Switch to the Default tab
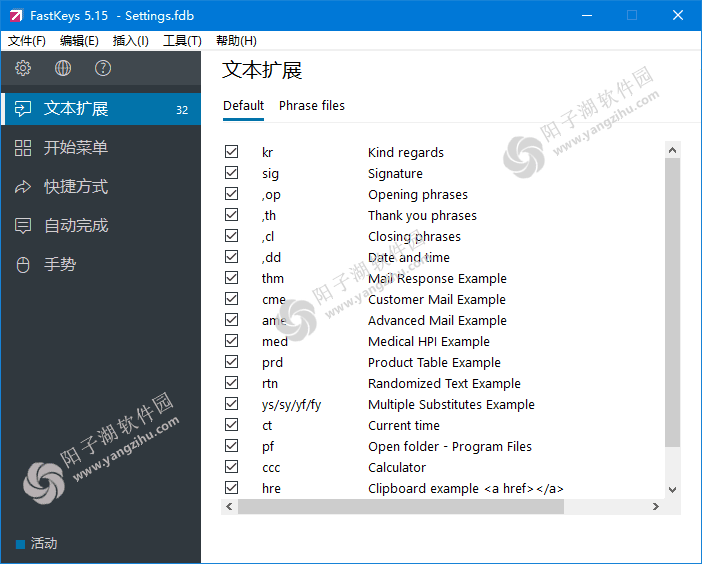The width and height of the screenshot is (702, 564). point(244,106)
